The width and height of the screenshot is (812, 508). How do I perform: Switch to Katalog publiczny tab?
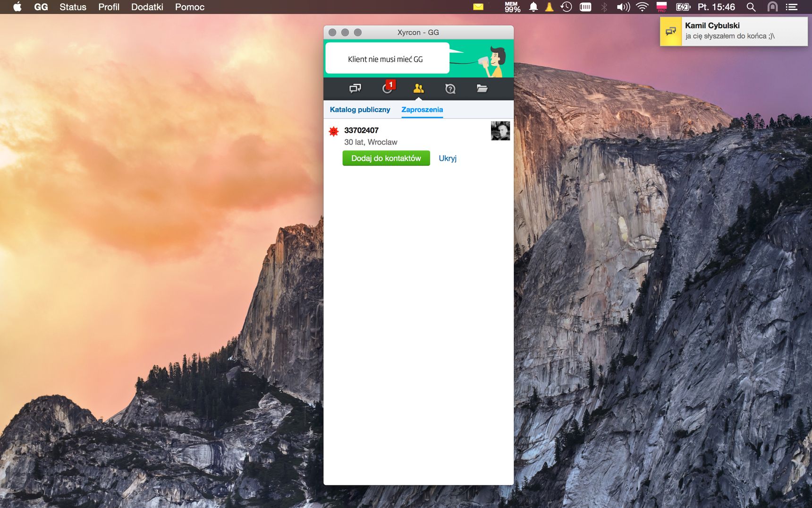click(360, 110)
